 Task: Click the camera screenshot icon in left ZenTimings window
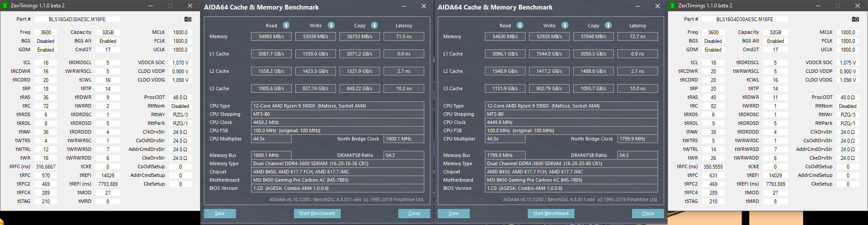pos(188,19)
